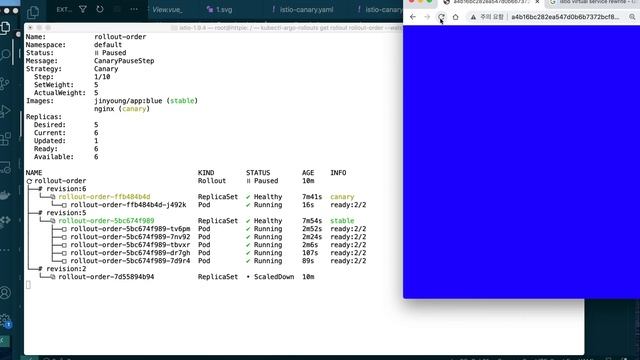Click 'Rollout' kind on the rollout-order row
Image resolution: width=640 pixels, height=360 pixels.
pyautogui.click(x=212, y=181)
